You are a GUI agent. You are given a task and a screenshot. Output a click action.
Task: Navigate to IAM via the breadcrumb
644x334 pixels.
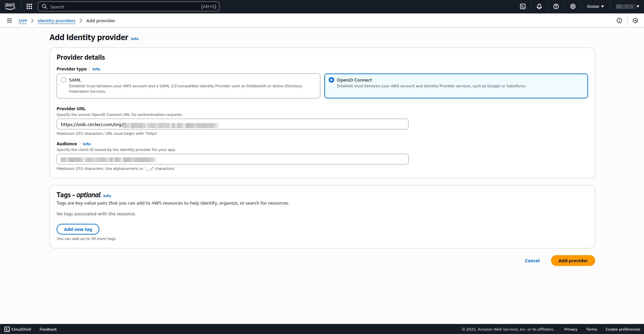click(x=23, y=21)
